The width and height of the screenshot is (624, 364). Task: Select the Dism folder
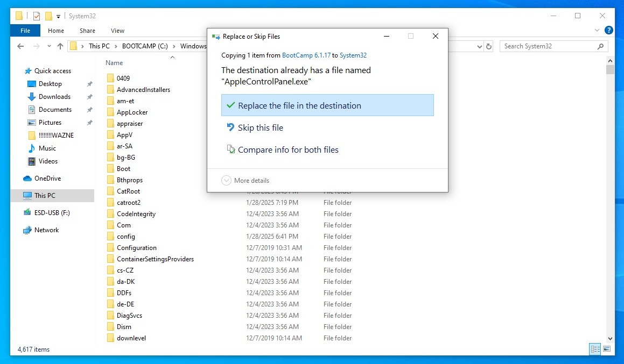tap(124, 327)
